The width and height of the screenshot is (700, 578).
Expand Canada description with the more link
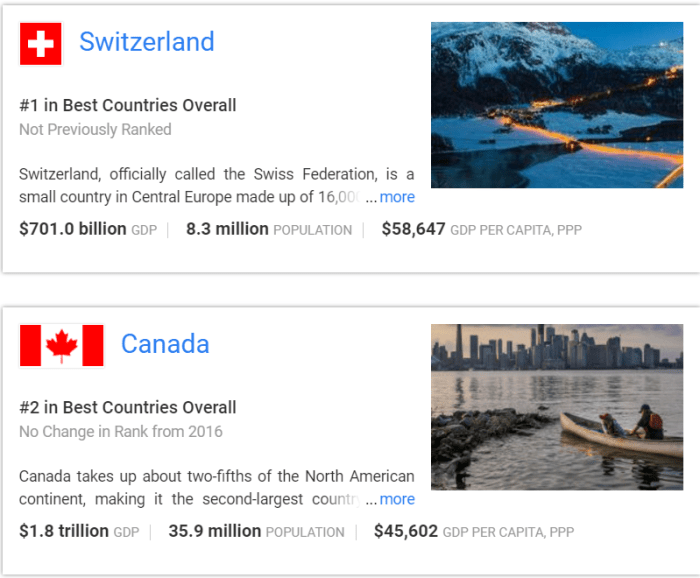397,499
